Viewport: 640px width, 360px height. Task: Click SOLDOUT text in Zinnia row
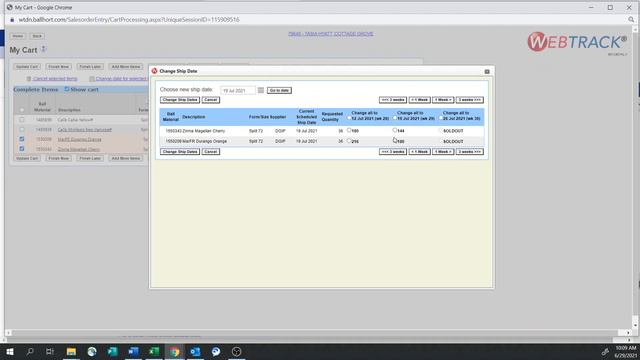click(453, 131)
